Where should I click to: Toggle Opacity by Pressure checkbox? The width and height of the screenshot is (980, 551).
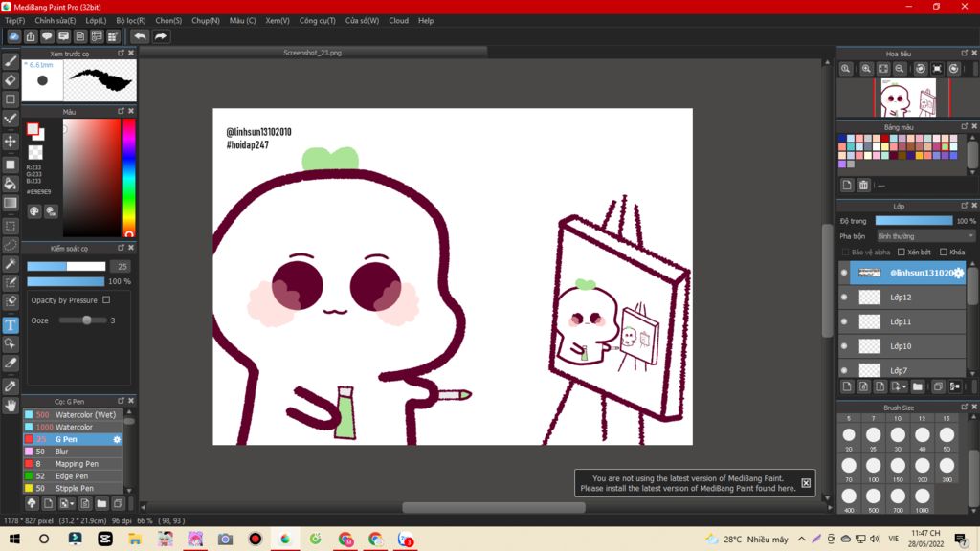tap(106, 299)
